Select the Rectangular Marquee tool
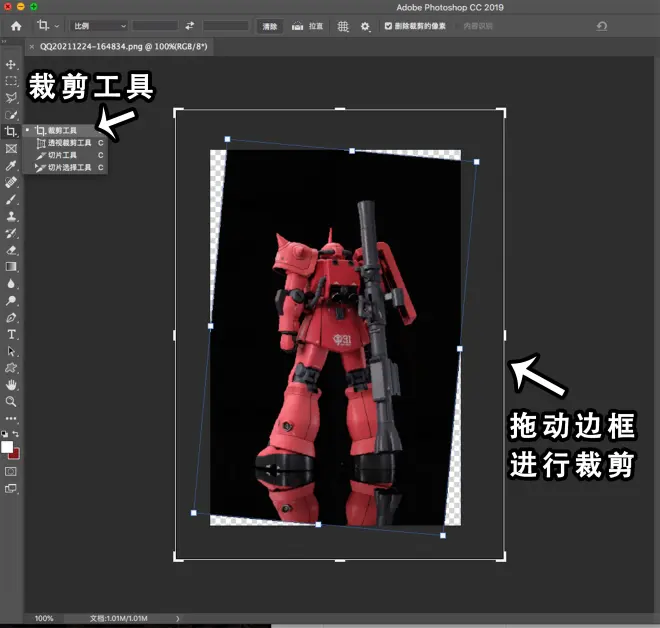The width and height of the screenshot is (660, 628). [11, 81]
